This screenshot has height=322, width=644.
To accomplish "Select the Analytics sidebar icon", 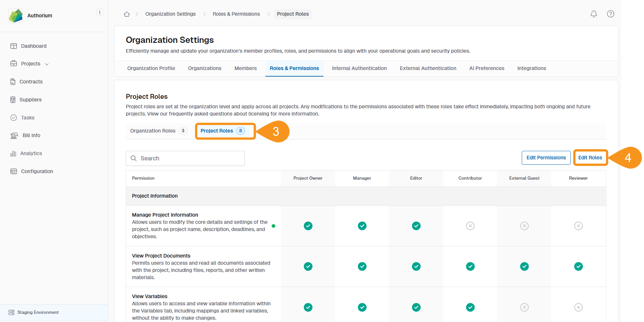I will 31,153.
